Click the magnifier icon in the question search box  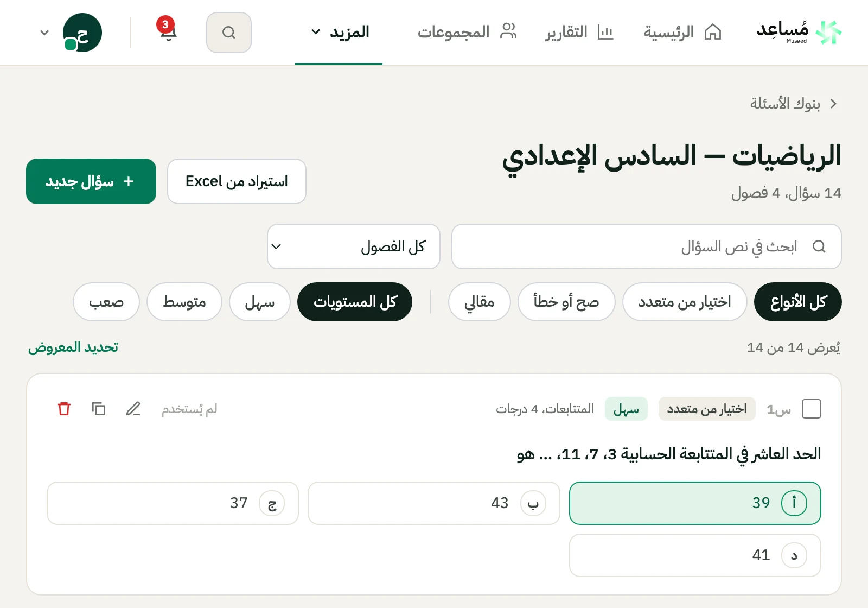click(x=819, y=246)
